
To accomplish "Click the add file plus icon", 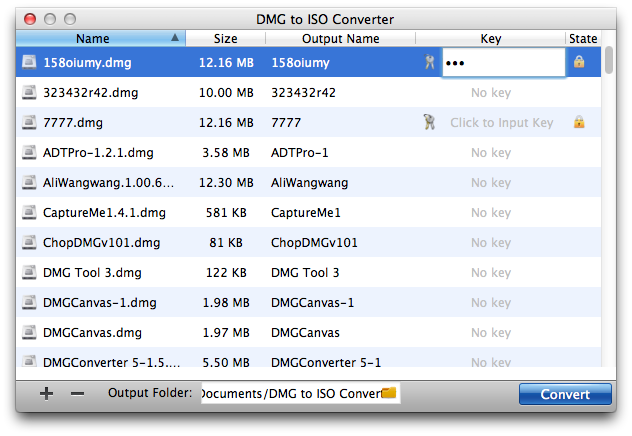I will tap(46, 394).
